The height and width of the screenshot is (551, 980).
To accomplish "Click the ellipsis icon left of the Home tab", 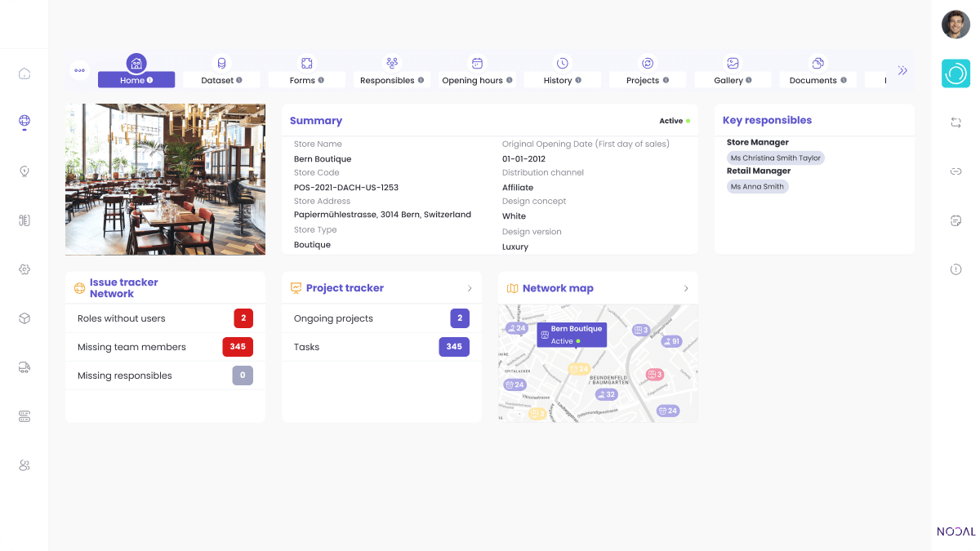I will pos(79,70).
